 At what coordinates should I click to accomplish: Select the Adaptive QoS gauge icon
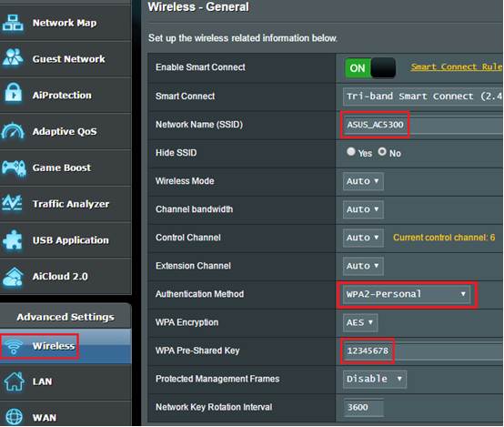click(x=13, y=131)
